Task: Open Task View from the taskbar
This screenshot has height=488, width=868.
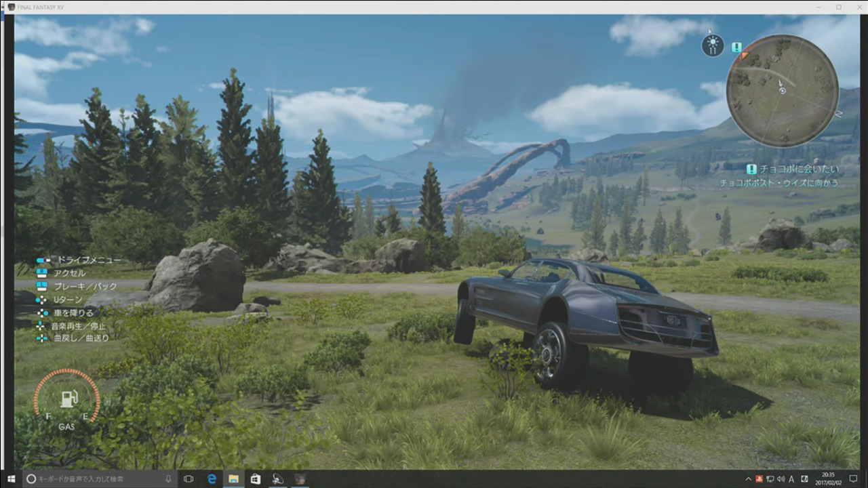Action: pyautogui.click(x=189, y=479)
